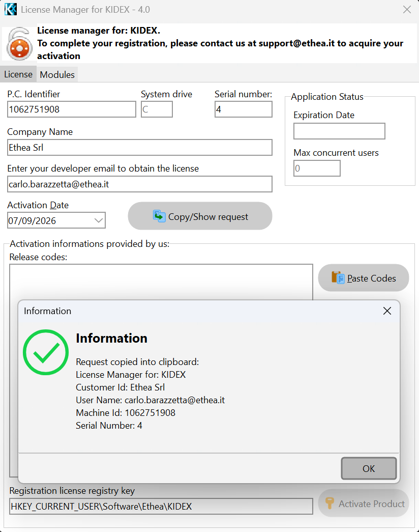Click the P.C. Identifier field
The width and height of the screenshot is (419, 532).
pyautogui.click(x=72, y=109)
